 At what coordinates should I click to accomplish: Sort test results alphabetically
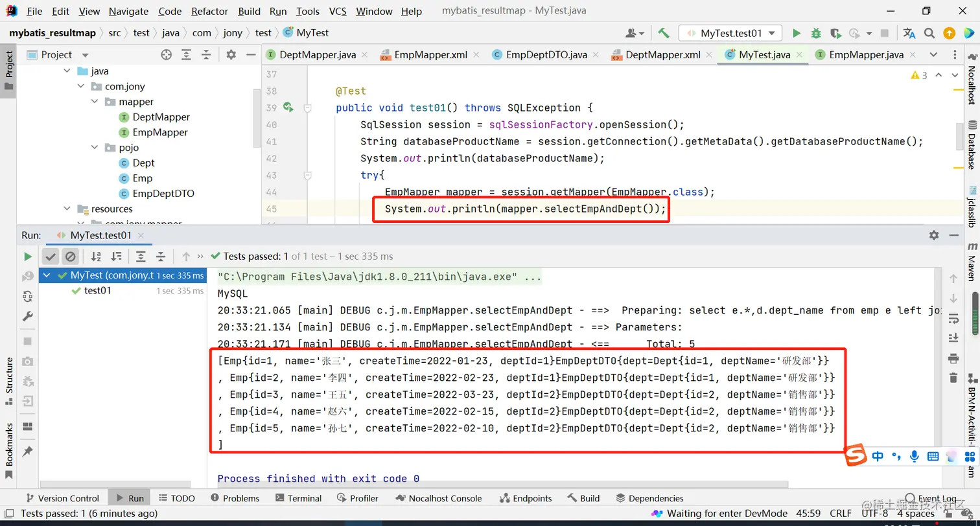click(96, 257)
